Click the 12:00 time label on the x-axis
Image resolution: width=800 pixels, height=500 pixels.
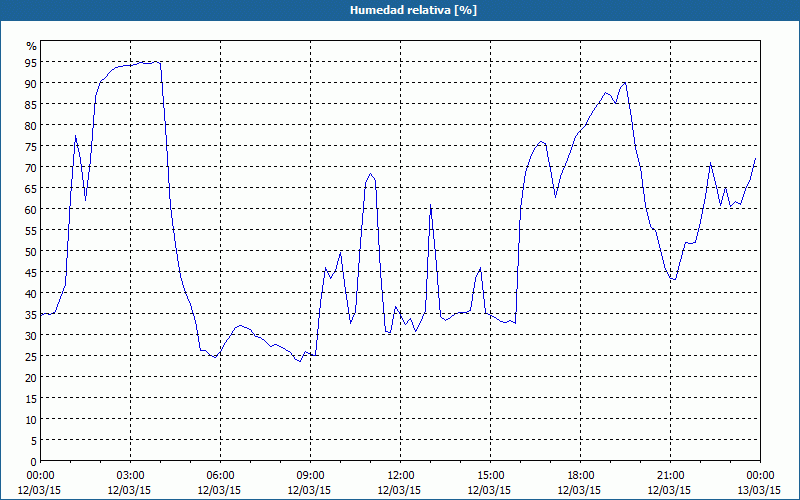click(x=401, y=476)
